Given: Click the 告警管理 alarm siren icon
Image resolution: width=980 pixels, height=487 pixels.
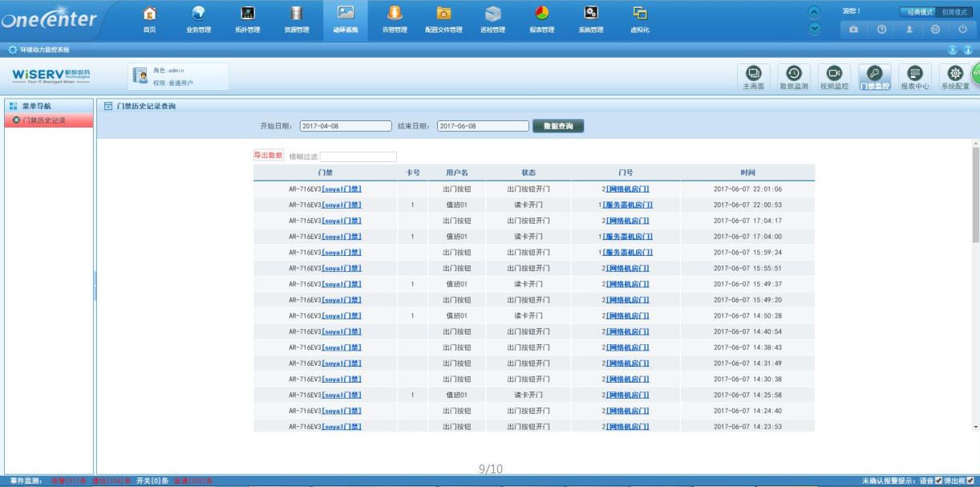Looking at the screenshot, I should coord(394,14).
